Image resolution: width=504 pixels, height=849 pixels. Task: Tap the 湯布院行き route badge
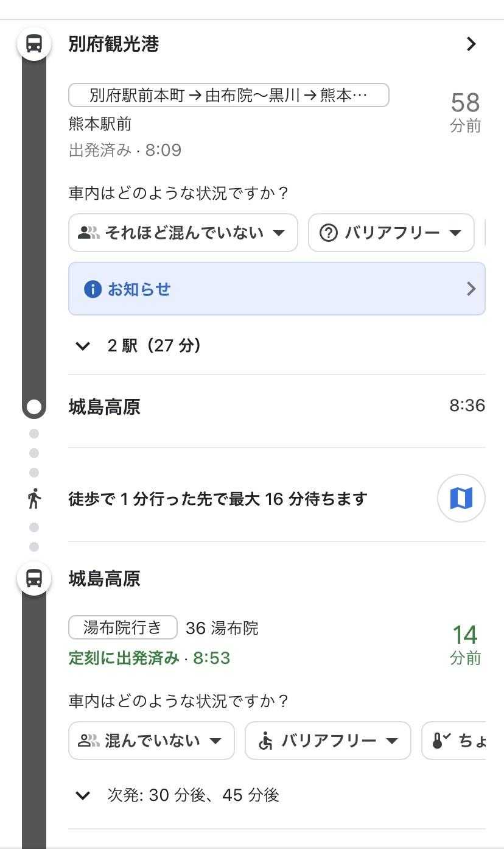click(x=122, y=627)
